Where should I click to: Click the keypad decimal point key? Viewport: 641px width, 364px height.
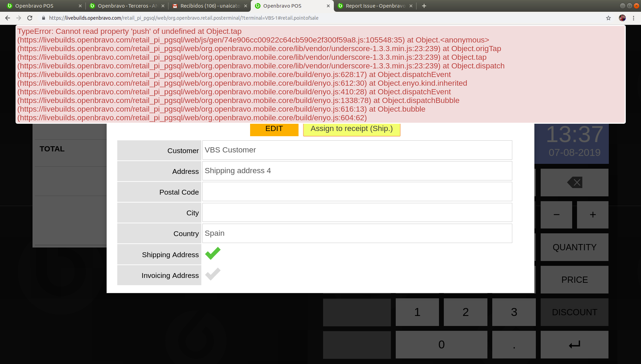pos(514,345)
